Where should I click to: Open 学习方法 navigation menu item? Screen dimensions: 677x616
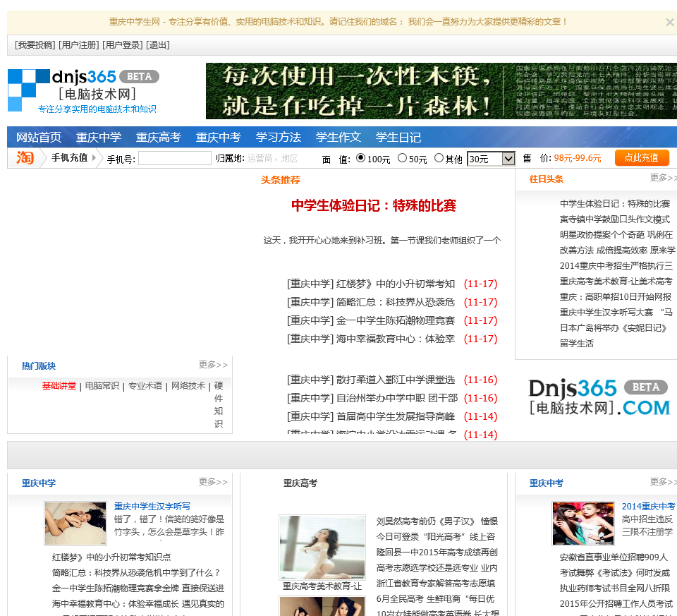coord(279,138)
